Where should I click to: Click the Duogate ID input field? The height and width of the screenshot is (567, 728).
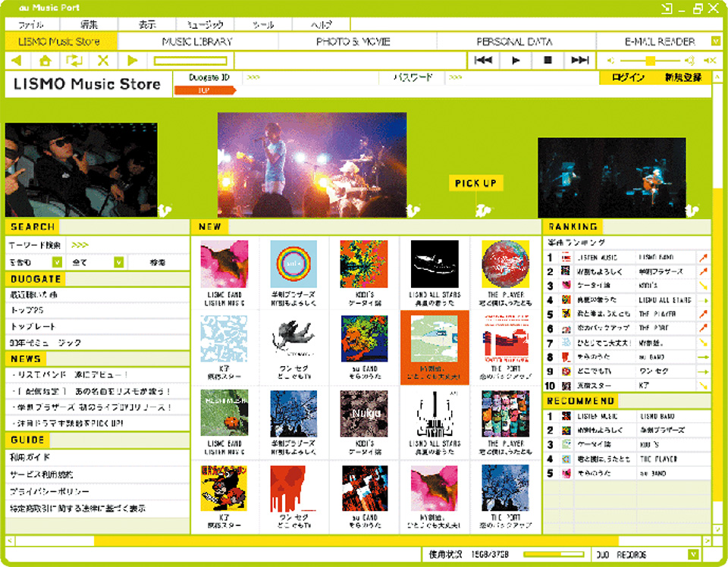(311, 77)
